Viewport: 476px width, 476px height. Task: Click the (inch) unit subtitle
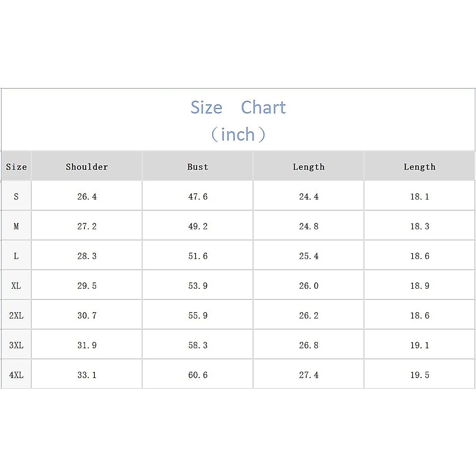pos(238,134)
